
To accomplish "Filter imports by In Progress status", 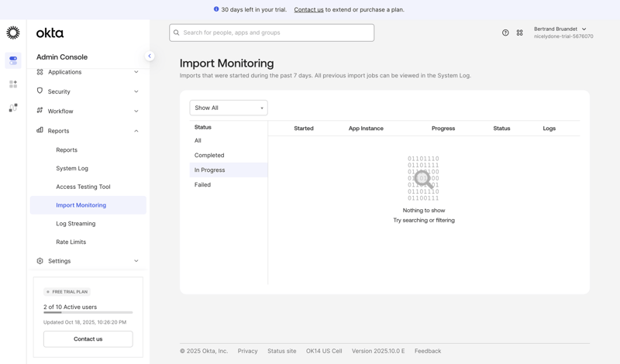I will coord(229,170).
